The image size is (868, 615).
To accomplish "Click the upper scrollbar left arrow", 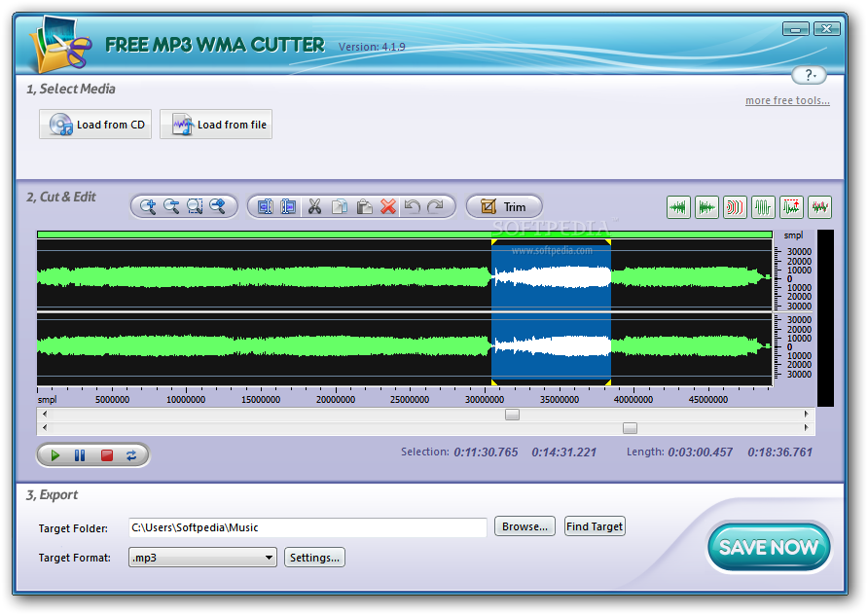I will pyautogui.click(x=45, y=415).
